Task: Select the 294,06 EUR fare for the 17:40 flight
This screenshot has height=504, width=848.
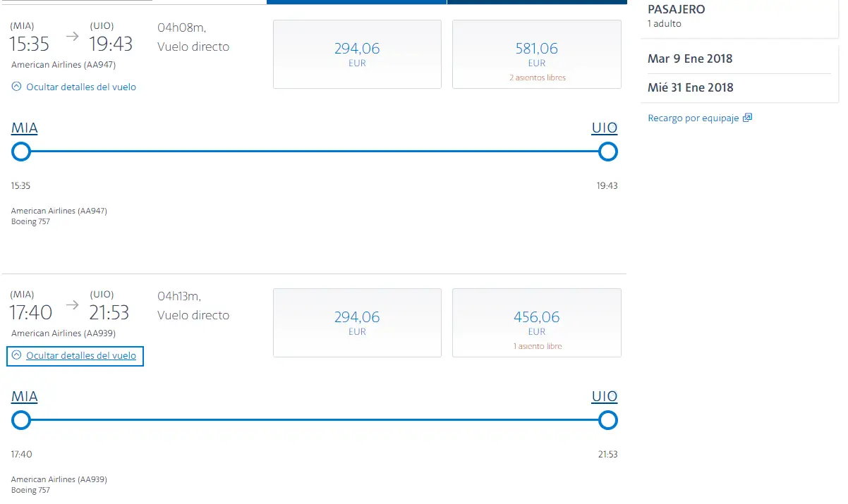Action: [x=357, y=323]
